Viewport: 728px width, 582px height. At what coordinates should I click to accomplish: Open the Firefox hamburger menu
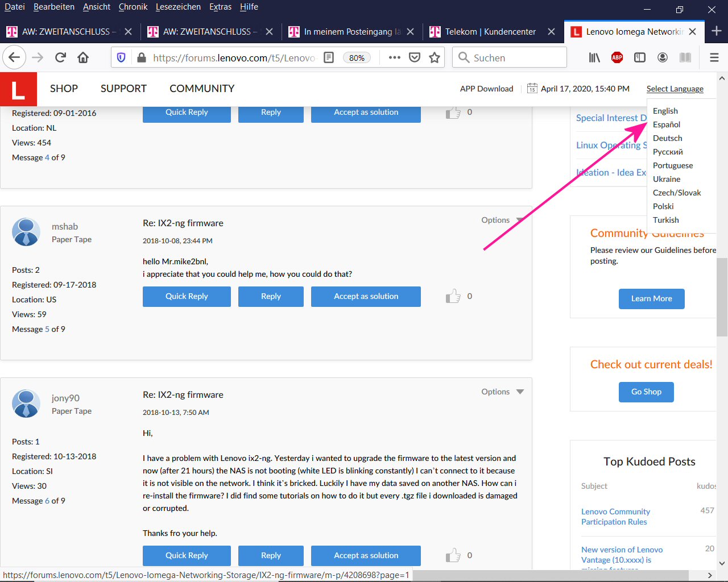tap(714, 57)
